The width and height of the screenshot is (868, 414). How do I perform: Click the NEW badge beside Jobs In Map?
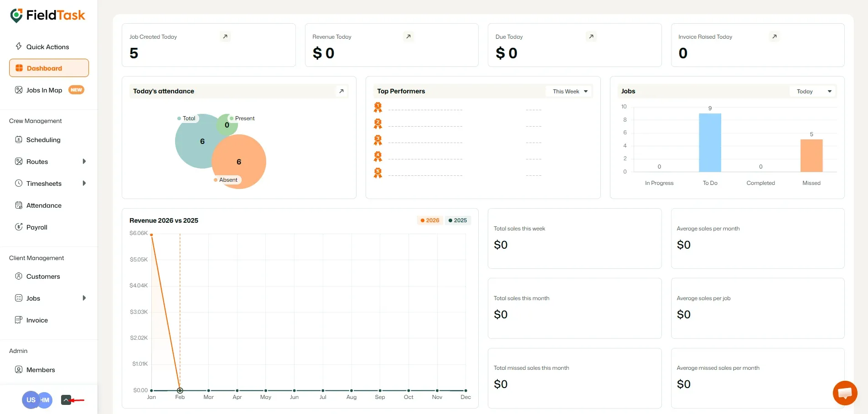[x=76, y=90]
